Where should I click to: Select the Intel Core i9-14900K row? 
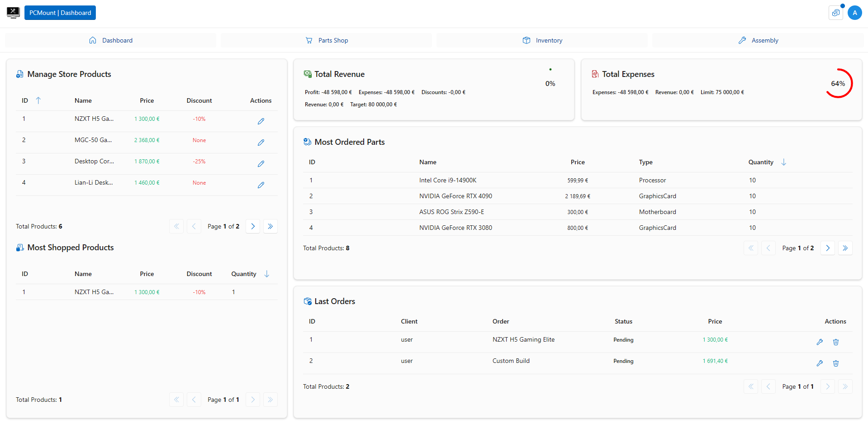click(x=578, y=180)
